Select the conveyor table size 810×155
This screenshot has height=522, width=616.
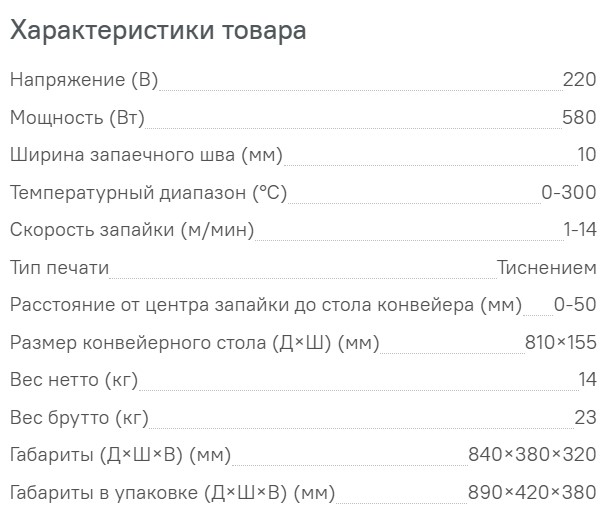click(x=560, y=343)
